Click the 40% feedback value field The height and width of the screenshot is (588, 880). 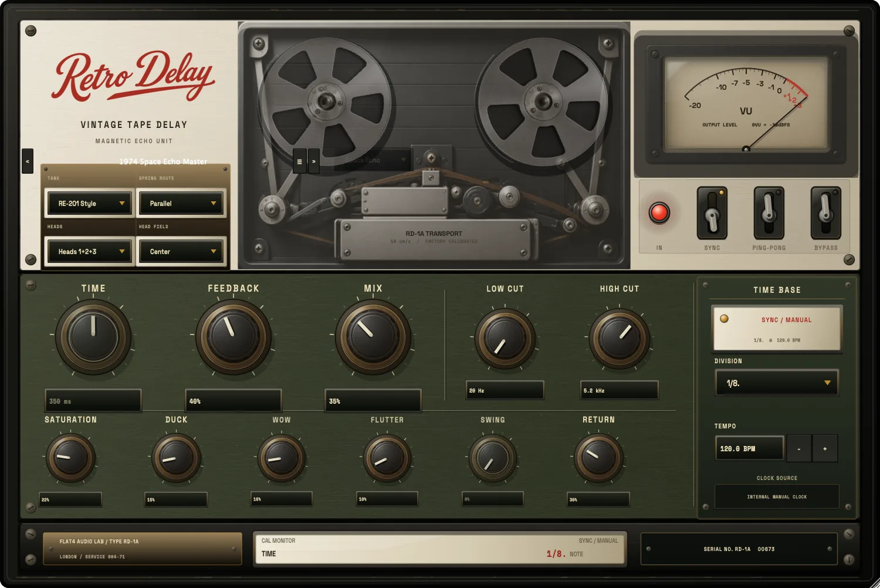click(x=233, y=401)
